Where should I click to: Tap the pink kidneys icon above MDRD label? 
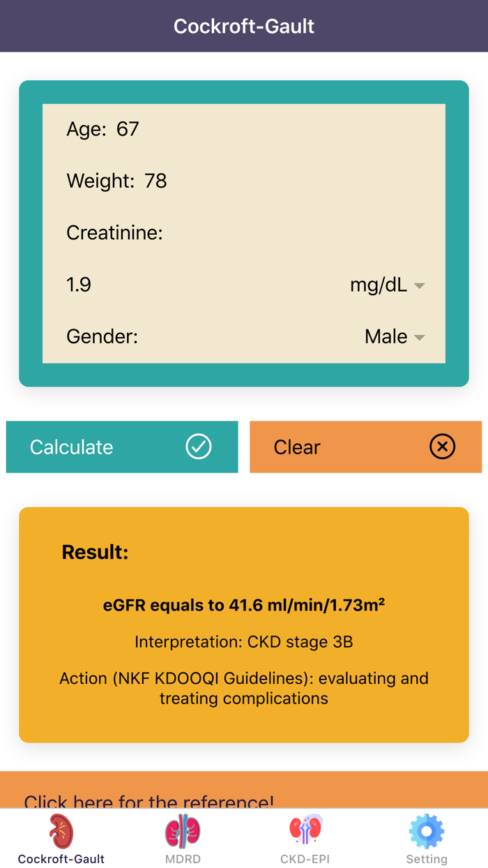coord(183,830)
